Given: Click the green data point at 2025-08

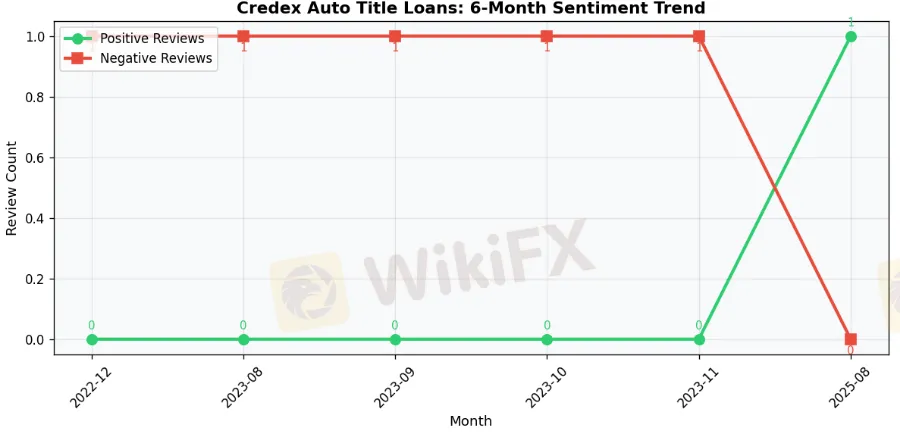Looking at the screenshot, I should pyautogui.click(x=851, y=36).
